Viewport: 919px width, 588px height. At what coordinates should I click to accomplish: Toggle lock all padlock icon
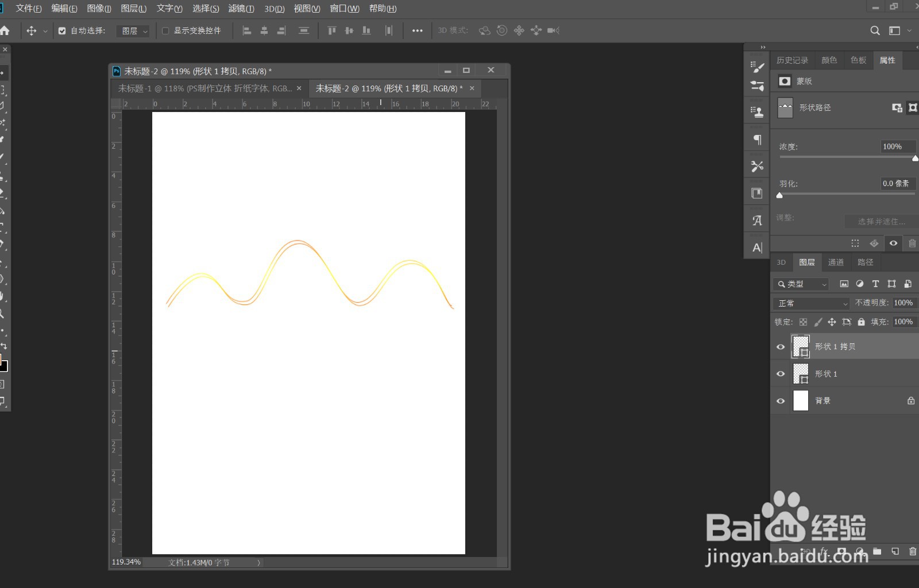tap(861, 322)
